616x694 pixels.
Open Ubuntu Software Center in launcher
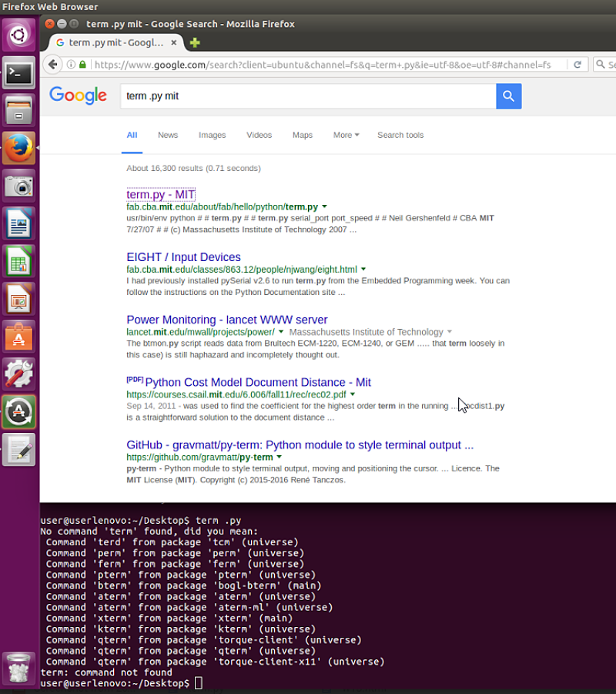(18, 337)
